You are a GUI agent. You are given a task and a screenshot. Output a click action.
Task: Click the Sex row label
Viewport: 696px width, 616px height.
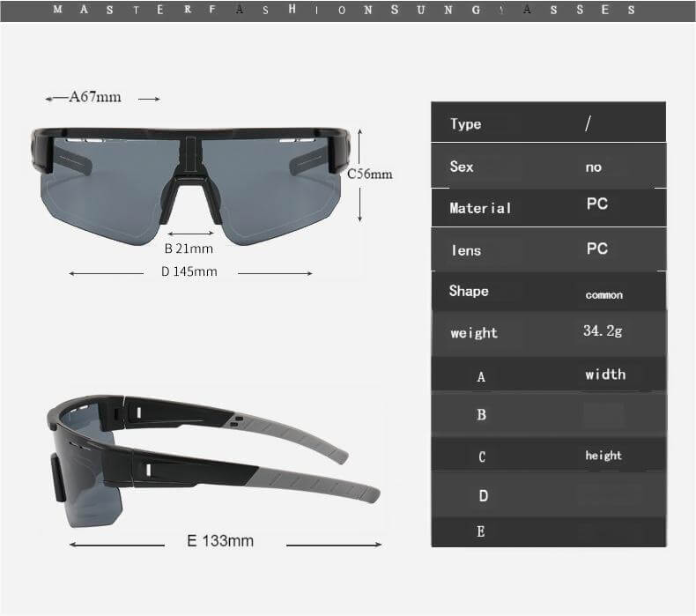click(x=462, y=167)
